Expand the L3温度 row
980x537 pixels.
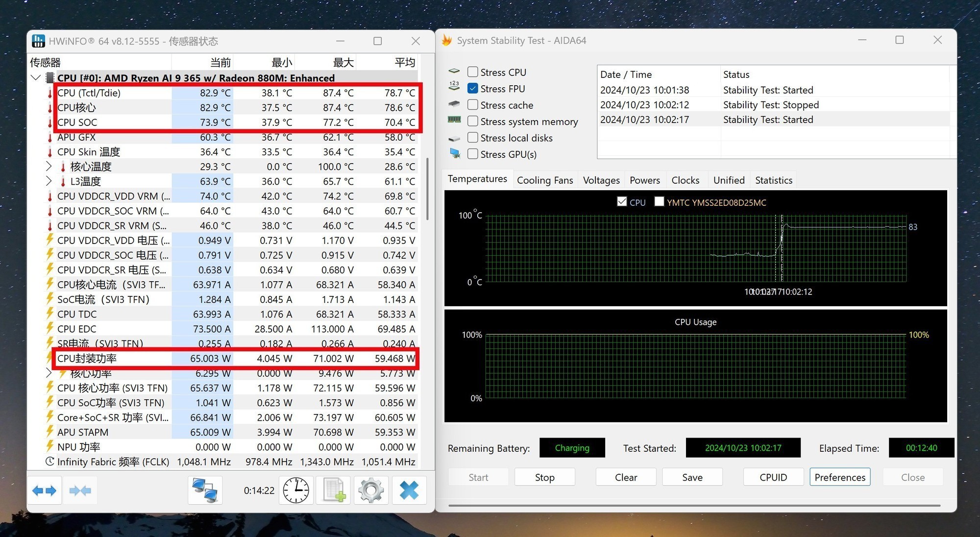tap(49, 181)
